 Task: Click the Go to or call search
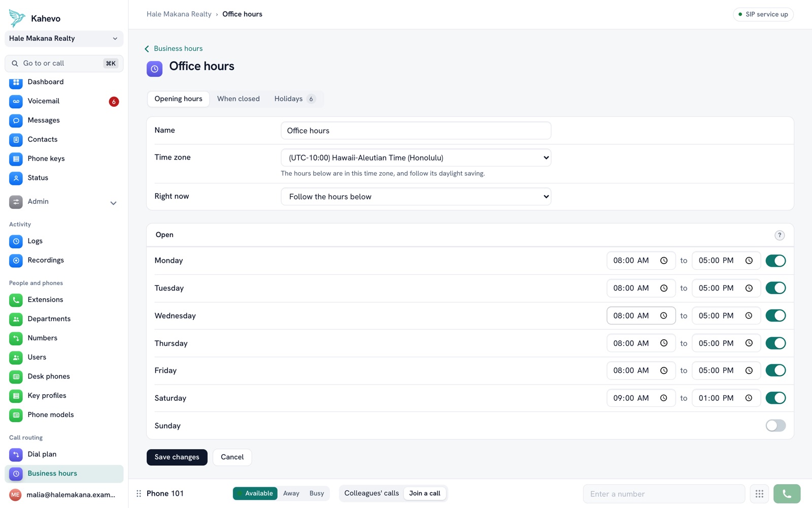click(x=64, y=63)
